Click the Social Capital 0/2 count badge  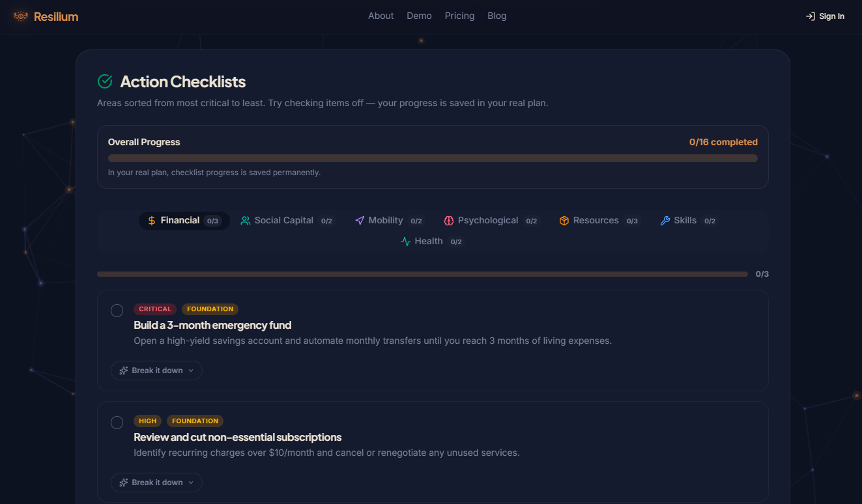(326, 221)
